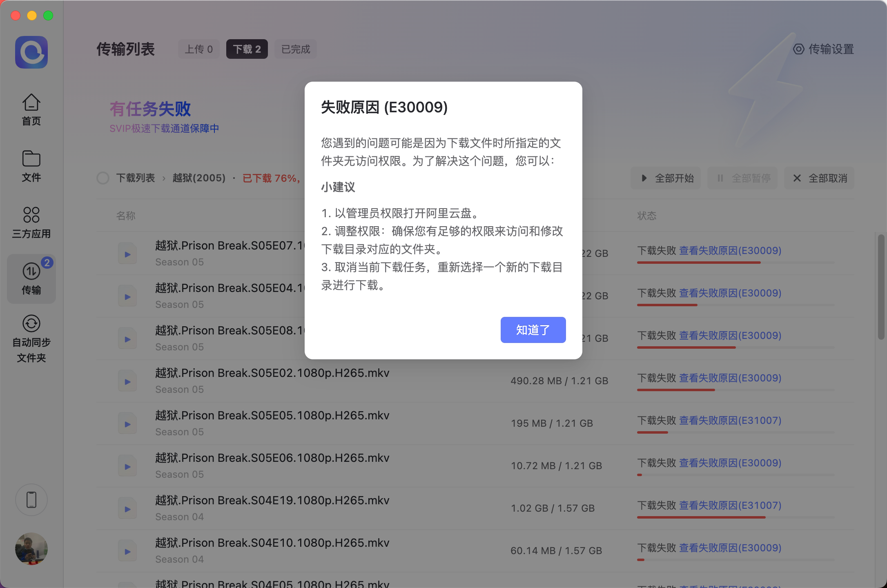Select 越狱.Prison Break.S05E05.1080p.H265.mkv filename

tap(272, 415)
